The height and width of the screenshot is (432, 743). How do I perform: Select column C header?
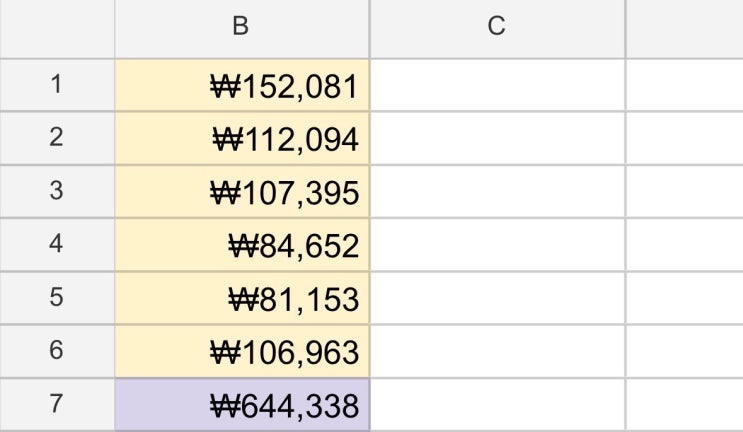pyautogui.click(x=496, y=29)
